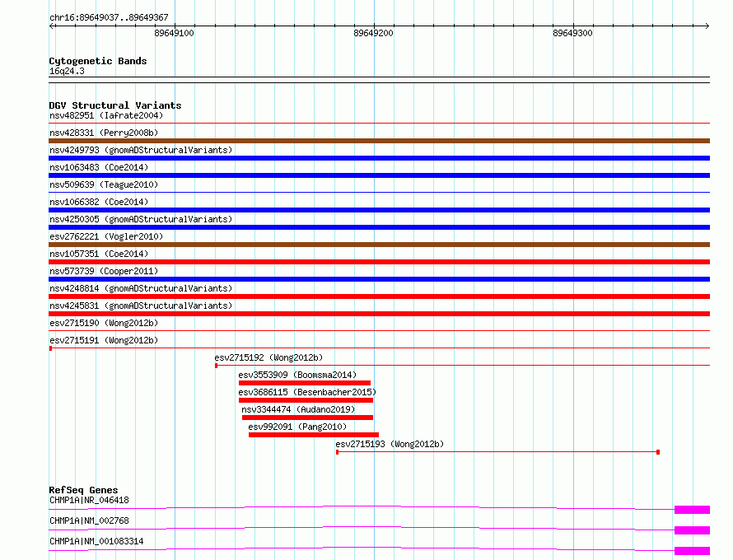Screen dimensions: 733x560
Task: Click the red start marker of esv2715192
Action: coord(216,366)
